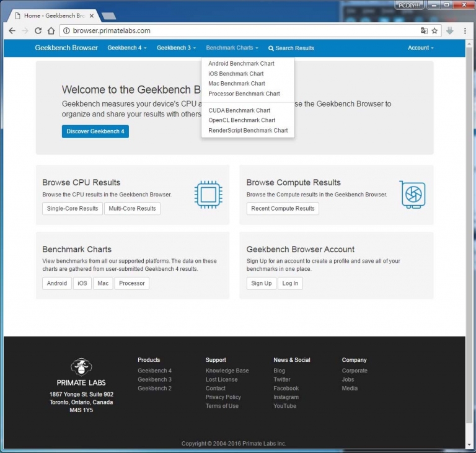Open Blog footer link
The width and height of the screenshot is (476, 453).
tap(280, 371)
